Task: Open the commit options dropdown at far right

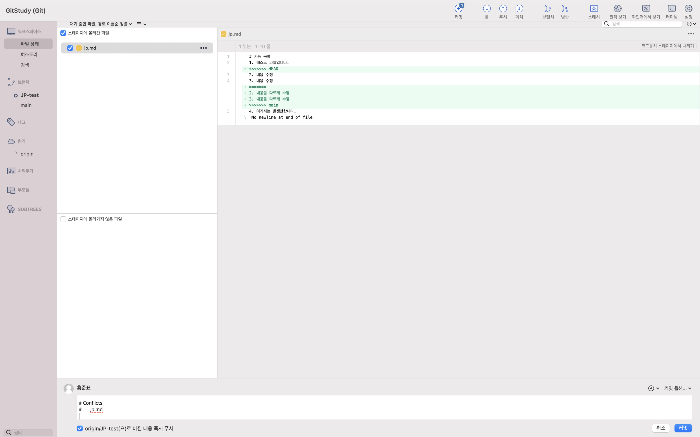Action: (678, 388)
